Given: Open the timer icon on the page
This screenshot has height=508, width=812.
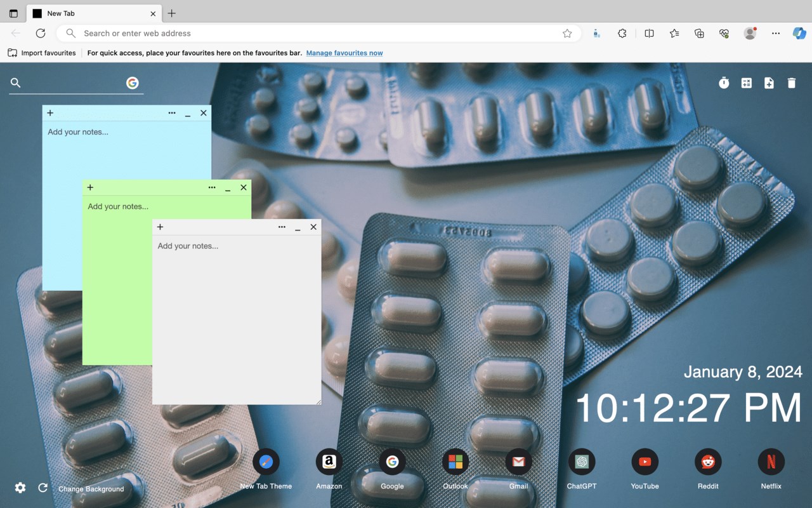Looking at the screenshot, I should (x=724, y=83).
